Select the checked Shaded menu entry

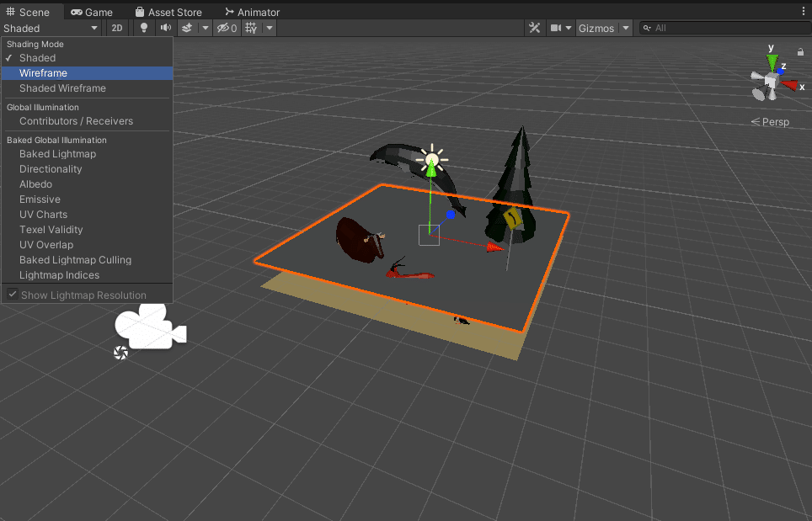[87, 58]
